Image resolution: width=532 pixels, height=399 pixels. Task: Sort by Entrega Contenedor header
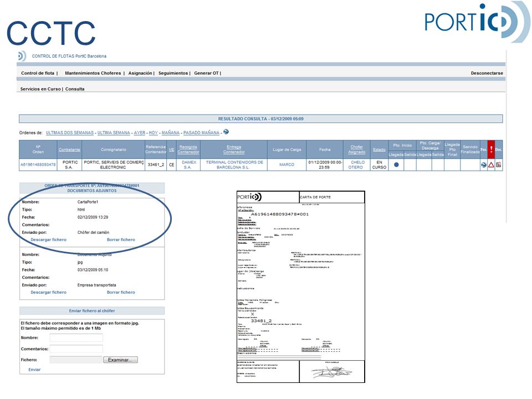[x=234, y=149]
